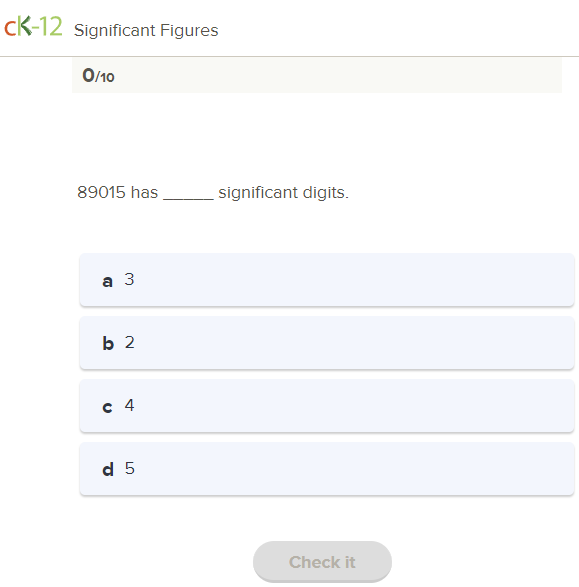Click the bold letter b label
This screenshot has height=587, width=579.
108,343
